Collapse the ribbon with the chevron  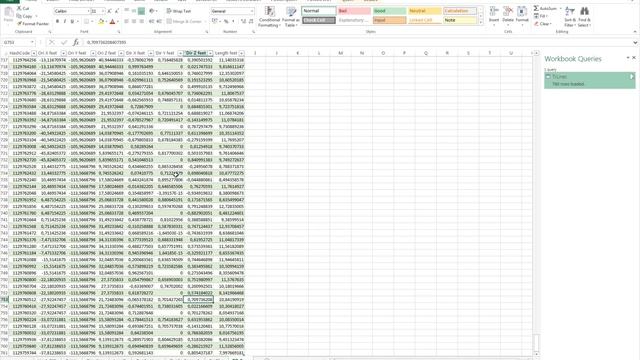tap(635, 32)
